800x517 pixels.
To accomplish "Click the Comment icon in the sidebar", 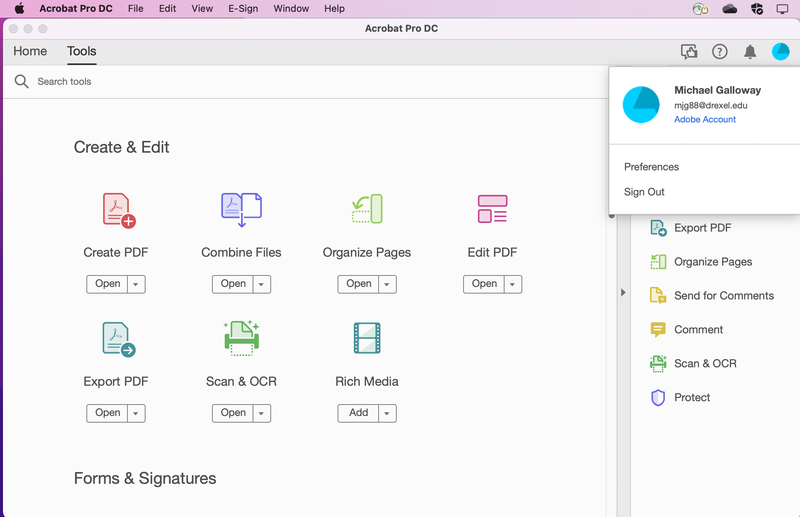I will pyautogui.click(x=658, y=330).
